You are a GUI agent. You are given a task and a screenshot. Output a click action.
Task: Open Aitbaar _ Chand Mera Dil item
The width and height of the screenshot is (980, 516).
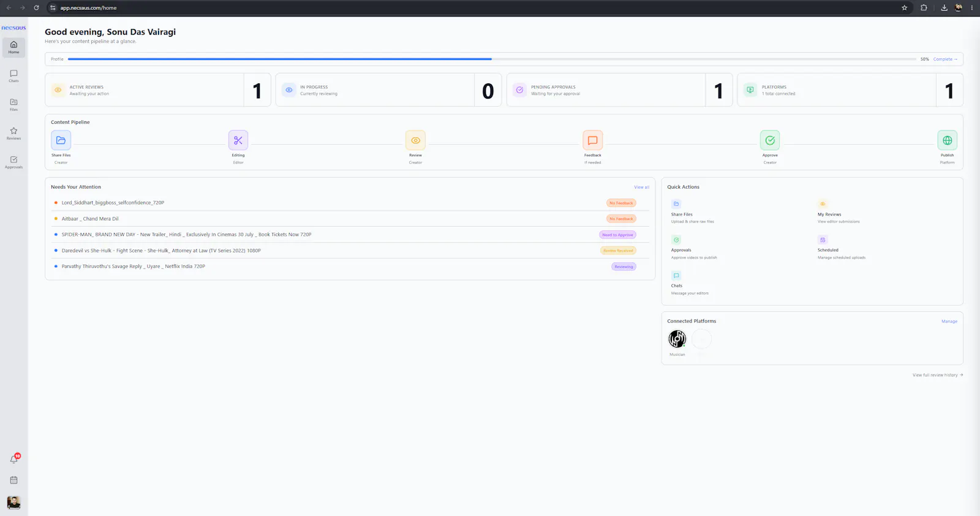350,219
